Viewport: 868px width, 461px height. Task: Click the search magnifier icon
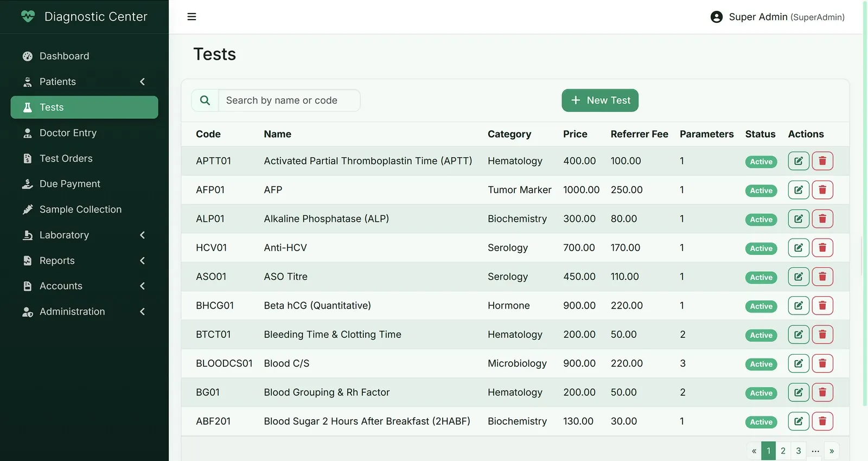click(205, 100)
